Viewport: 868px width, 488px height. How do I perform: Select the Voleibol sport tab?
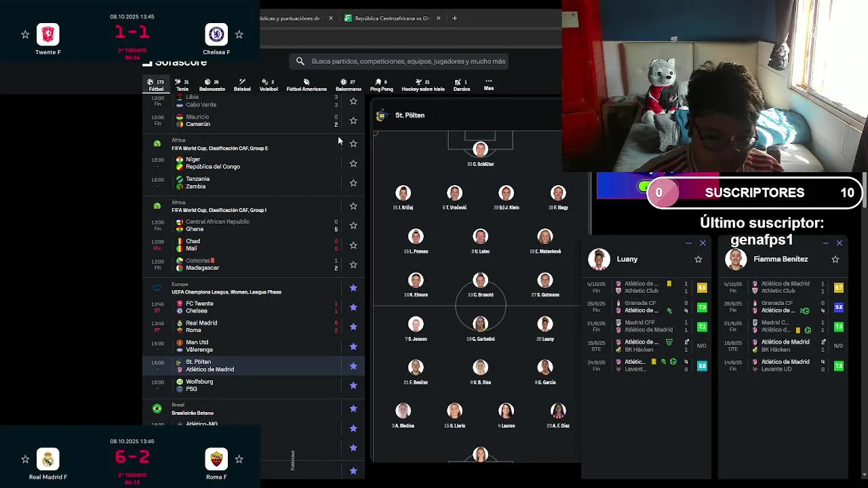(269, 85)
